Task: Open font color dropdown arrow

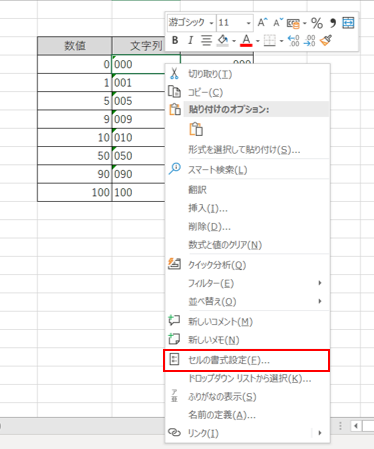Action: pos(257,41)
